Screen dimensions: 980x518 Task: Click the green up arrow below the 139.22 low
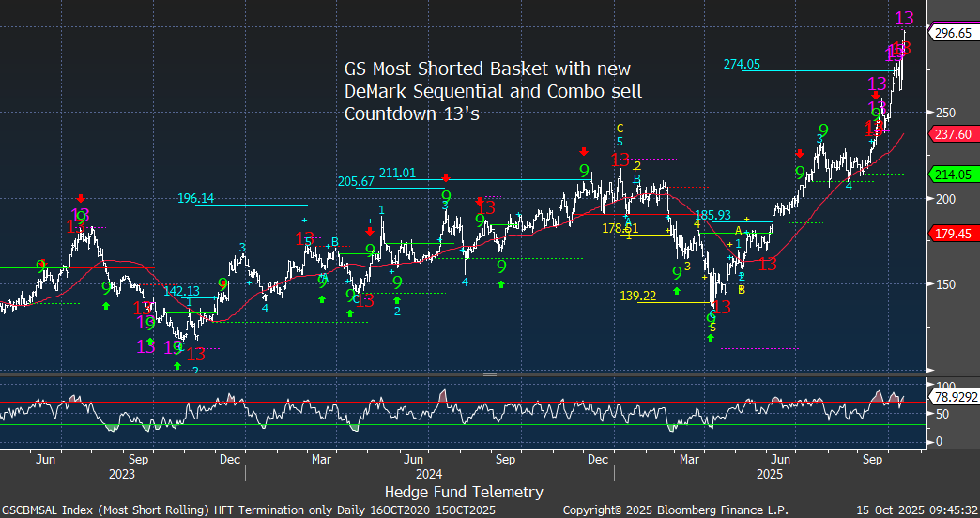click(711, 338)
